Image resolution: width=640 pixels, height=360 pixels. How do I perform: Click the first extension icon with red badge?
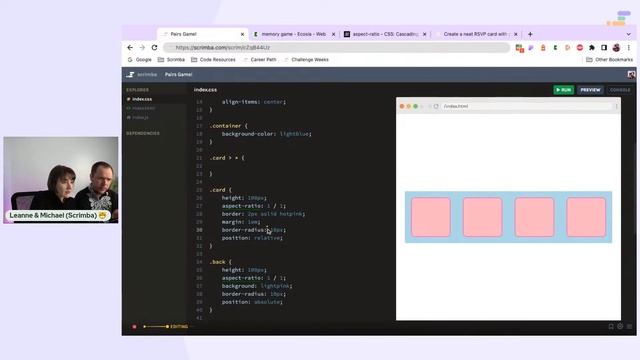519,48
